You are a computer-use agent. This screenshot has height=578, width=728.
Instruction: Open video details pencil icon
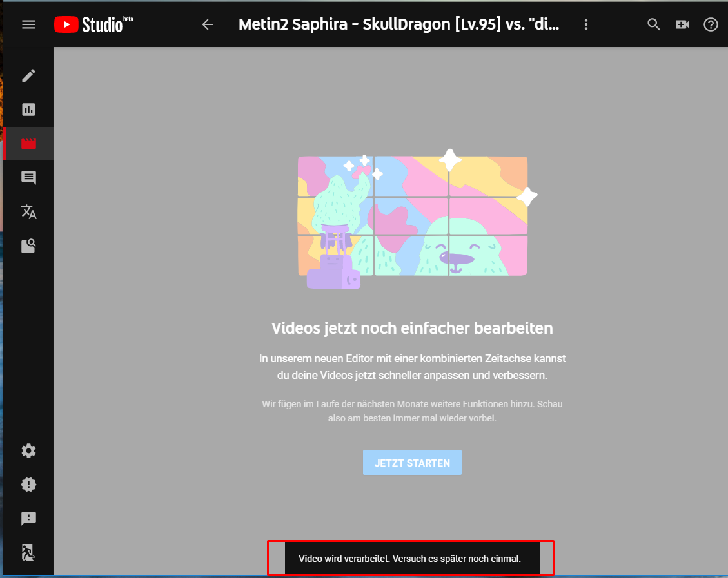tap(29, 75)
